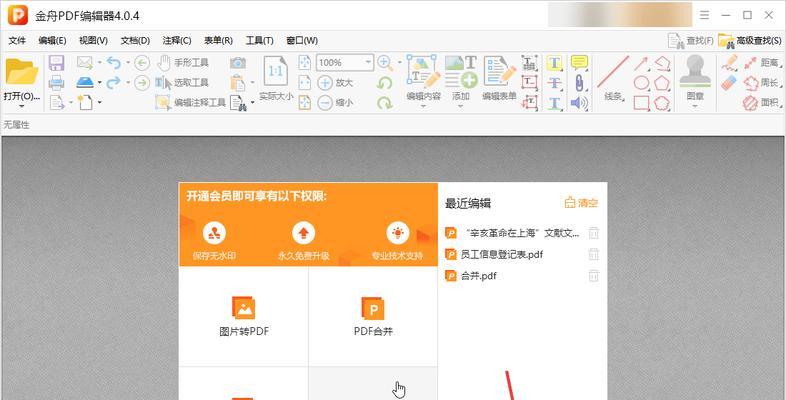Expand the Open (打开) dropdown arrow

[22, 106]
